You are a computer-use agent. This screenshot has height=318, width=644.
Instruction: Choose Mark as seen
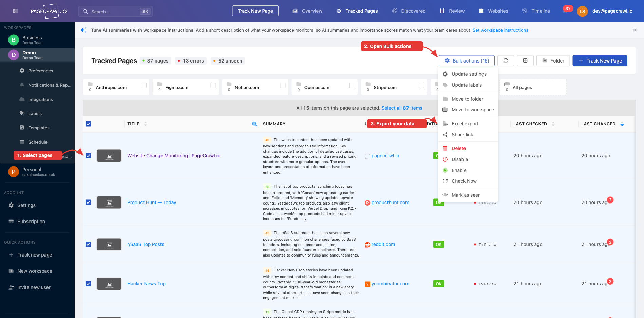click(x=469, y=195)
